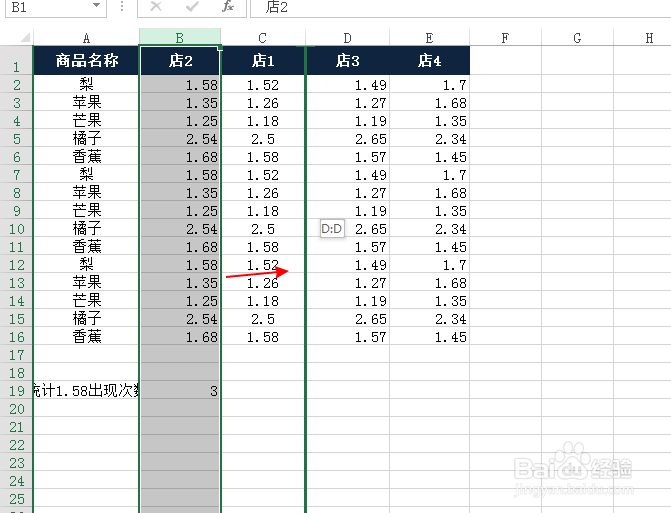Select column F header
Screen dimensions: 671x513
[505, 38]
